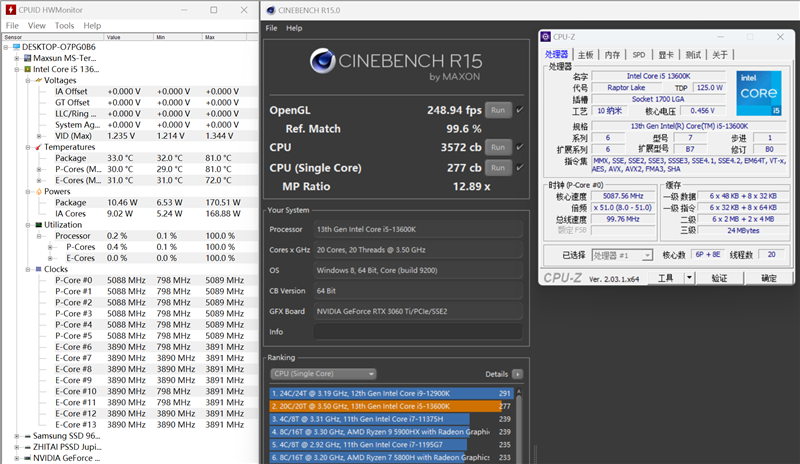Switch to the 显卡 tab in CPU-Z
800x464 pixels.
click(666, 55)
